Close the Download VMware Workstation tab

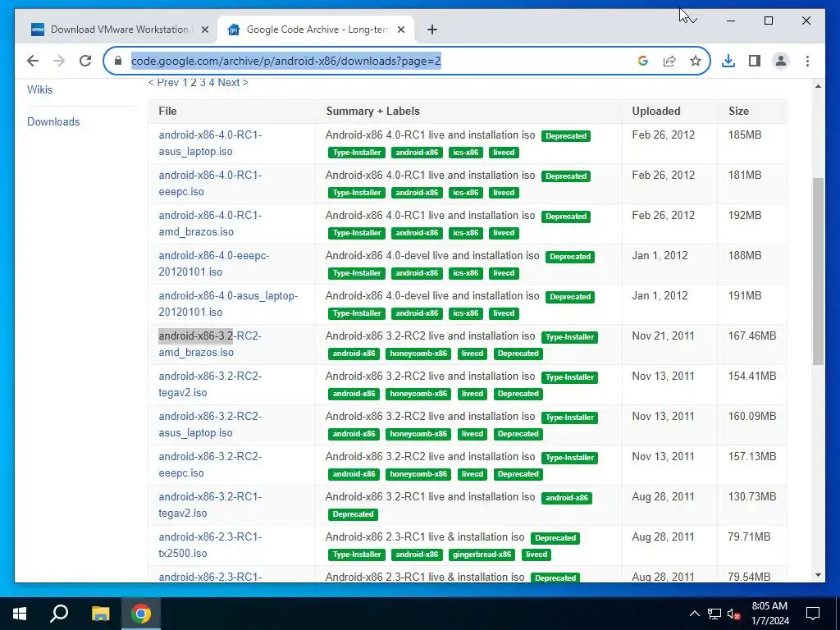204,30
